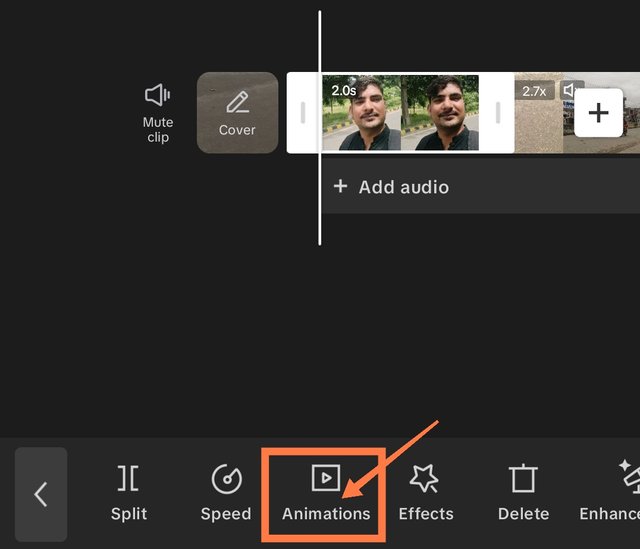Open the Split tool
This screenshot has width=640, height=549.
pyautogui.click(x=129, y=493)
